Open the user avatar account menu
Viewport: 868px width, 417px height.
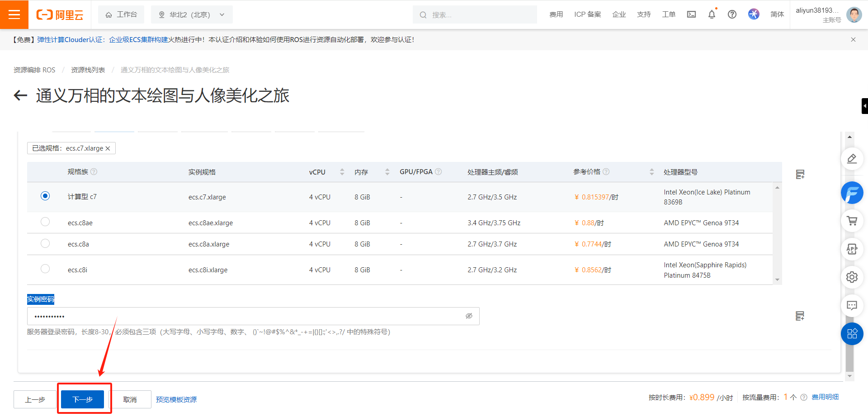click(x=854, y=14)
